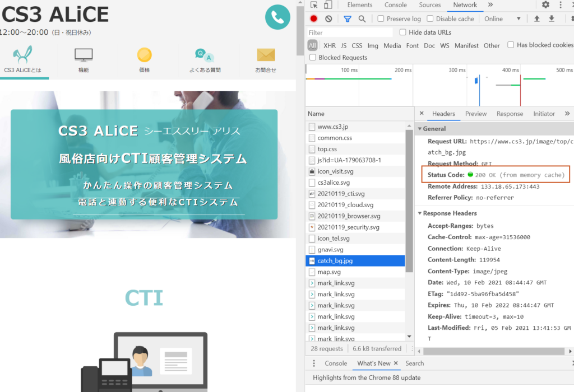Select the XHR filter type
The width and height of the screenshot is (574, 392).
coord(330,45)
